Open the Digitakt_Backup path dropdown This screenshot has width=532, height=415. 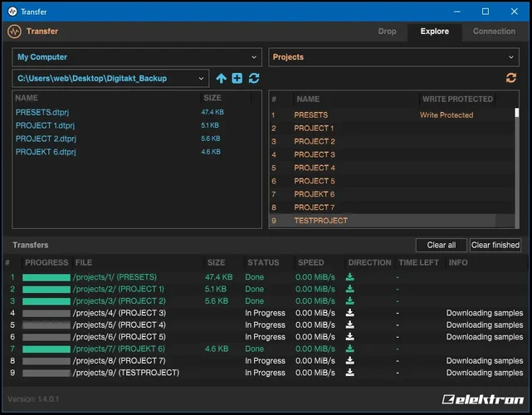(110, 78)
